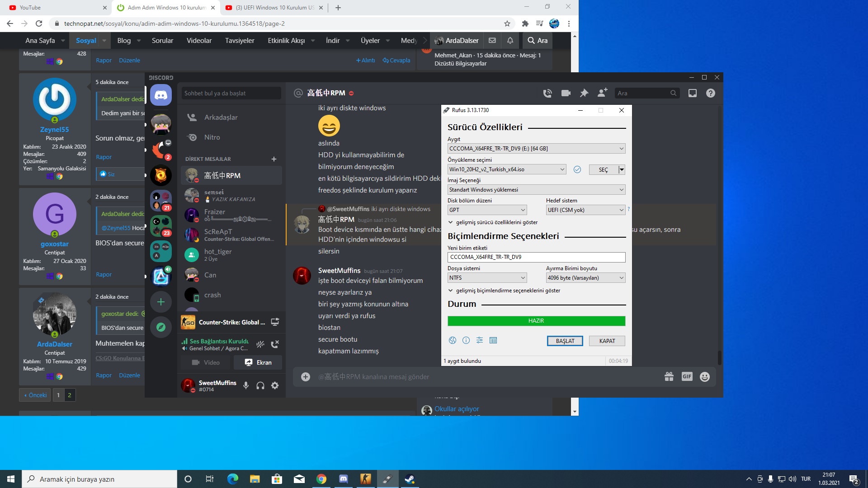Toggle noise suppression in voice panel
The width and height of the screenshot is (868, 488).
tap(260, 344)
